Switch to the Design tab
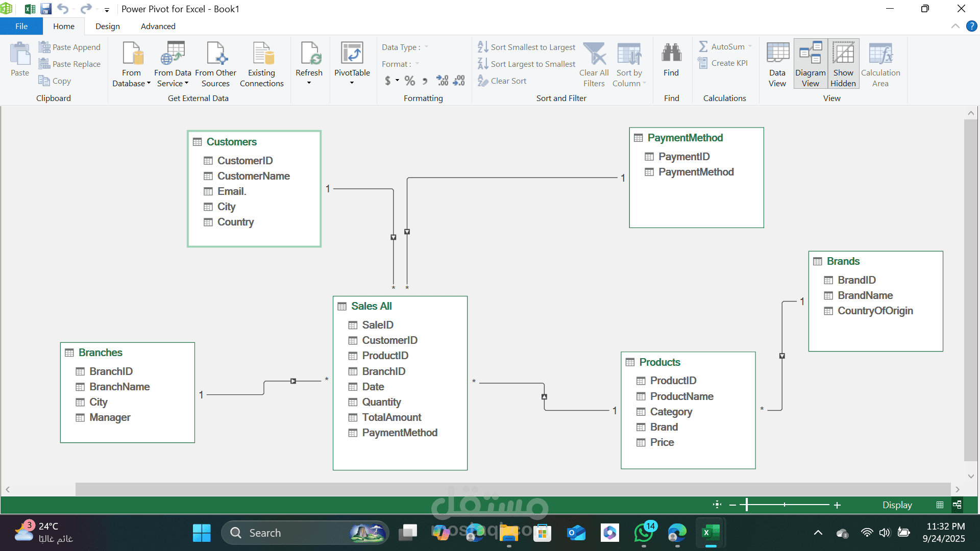The image size is (980, 551). tap(108, 26)
